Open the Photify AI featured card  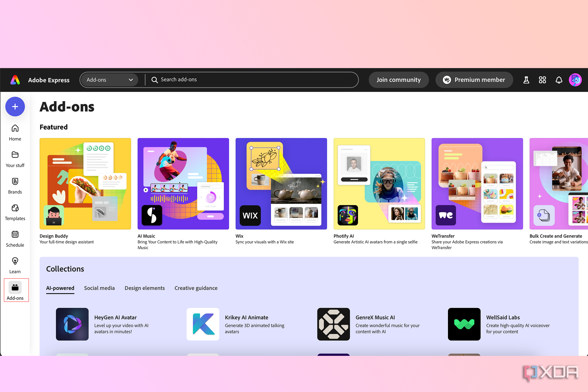379,184
